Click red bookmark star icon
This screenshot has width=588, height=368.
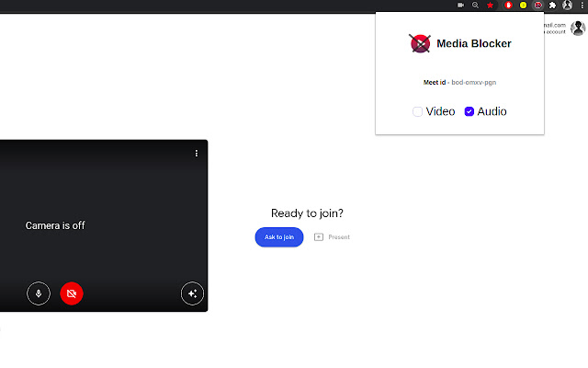pyautogui.click(x=490, y=6)
